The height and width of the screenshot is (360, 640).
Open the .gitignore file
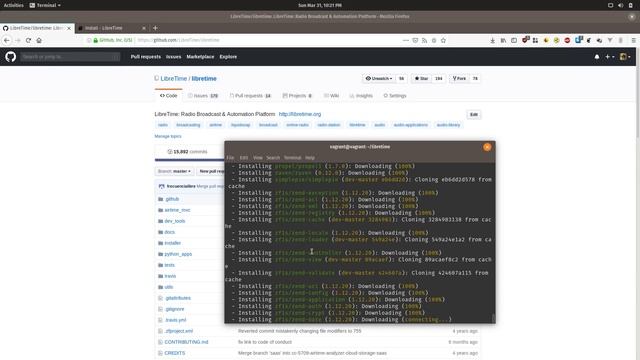point(175,309)
